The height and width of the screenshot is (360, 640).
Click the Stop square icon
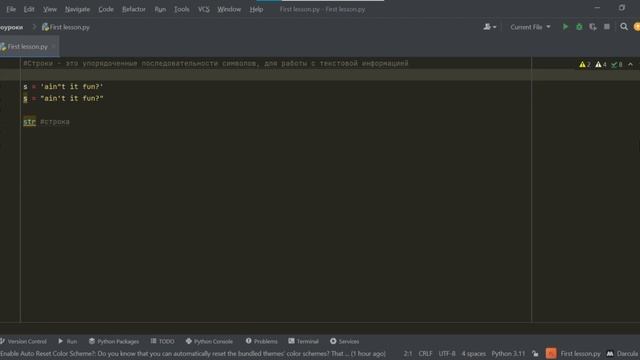coord(607,27)
